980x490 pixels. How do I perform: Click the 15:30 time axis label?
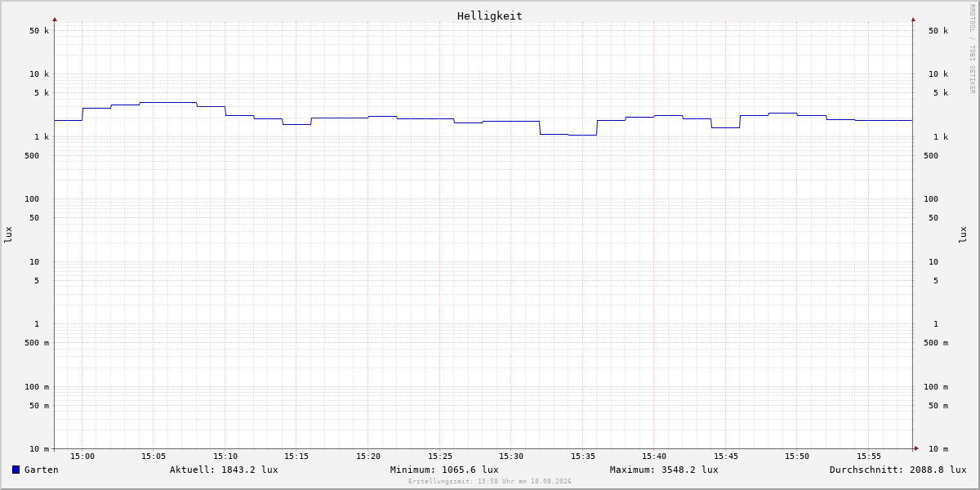click(x=511, y=457)
